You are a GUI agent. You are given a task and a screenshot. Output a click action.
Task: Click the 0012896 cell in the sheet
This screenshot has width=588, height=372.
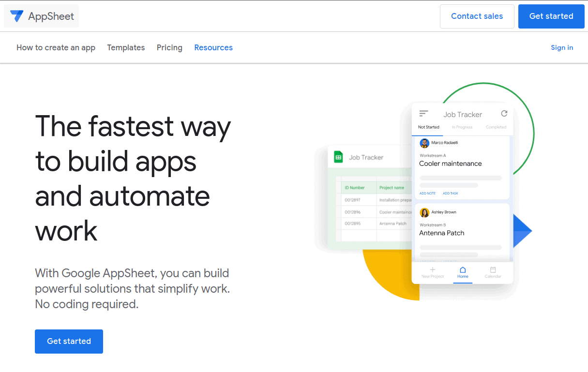pos(352,212)
